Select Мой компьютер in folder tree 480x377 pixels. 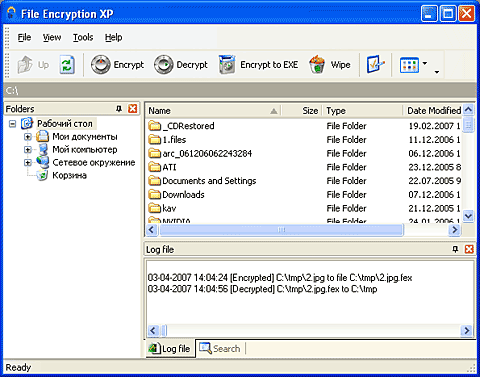[85, 150]
